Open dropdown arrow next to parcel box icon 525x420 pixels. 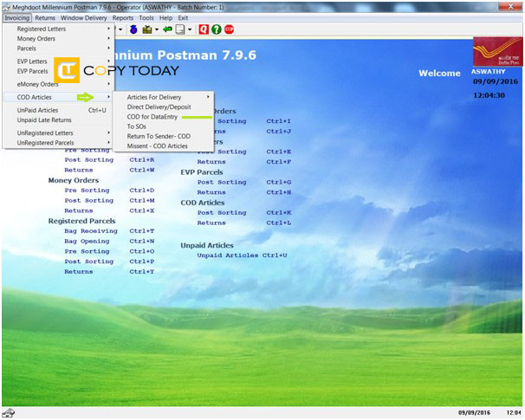[156, 29]
